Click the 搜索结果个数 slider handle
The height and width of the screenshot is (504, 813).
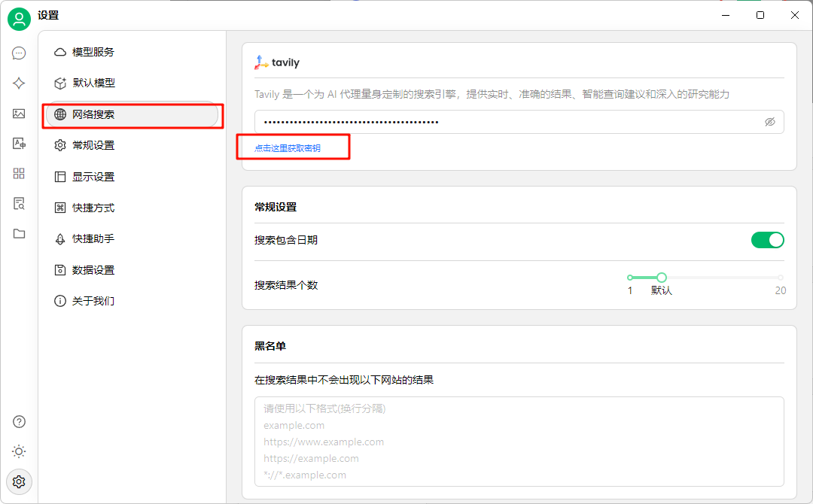662,278
